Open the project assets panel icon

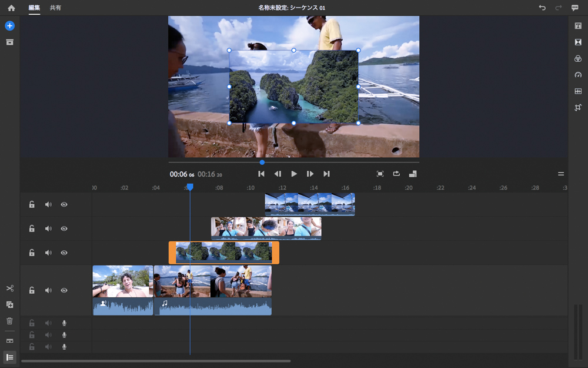[x=10, y=42]
